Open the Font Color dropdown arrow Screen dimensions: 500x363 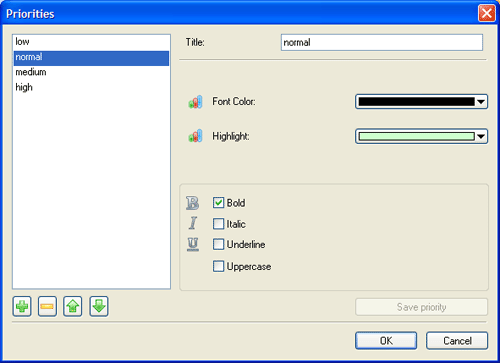click(481, 102)
